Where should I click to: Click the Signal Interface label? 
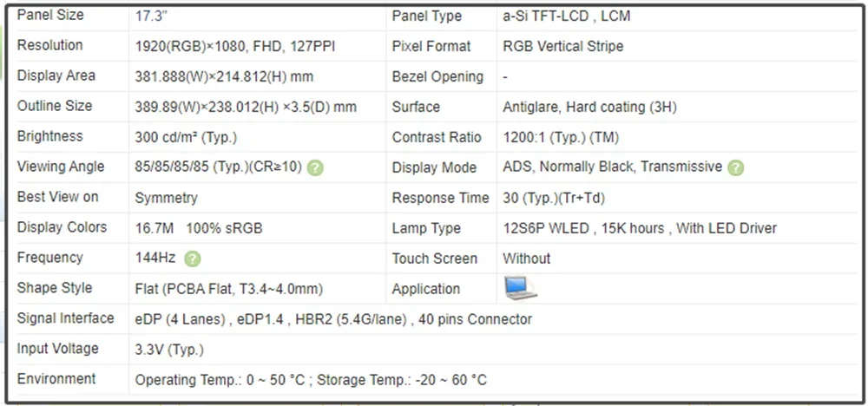point(65,318)
